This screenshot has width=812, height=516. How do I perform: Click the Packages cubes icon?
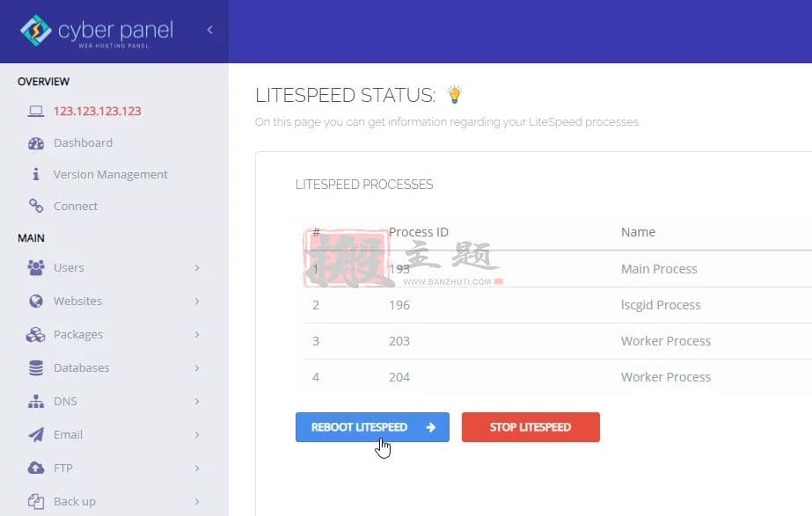tap(36, 335)
